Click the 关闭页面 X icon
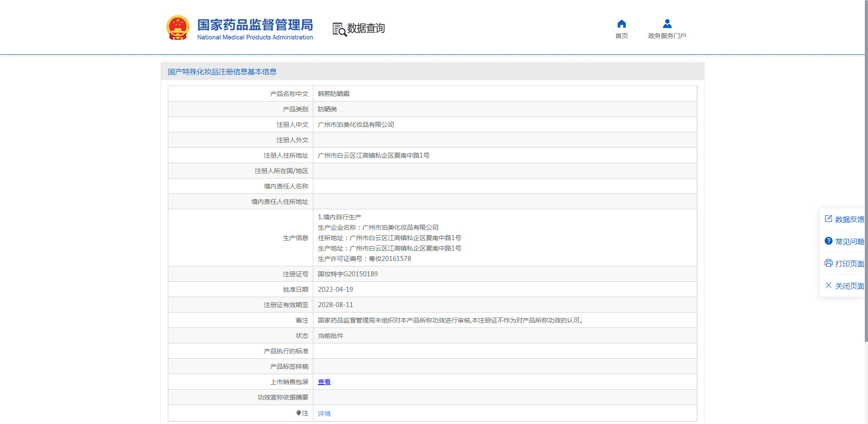Image resolution: width=868 pixels, height=424 pixels. [x=829, y=285]
